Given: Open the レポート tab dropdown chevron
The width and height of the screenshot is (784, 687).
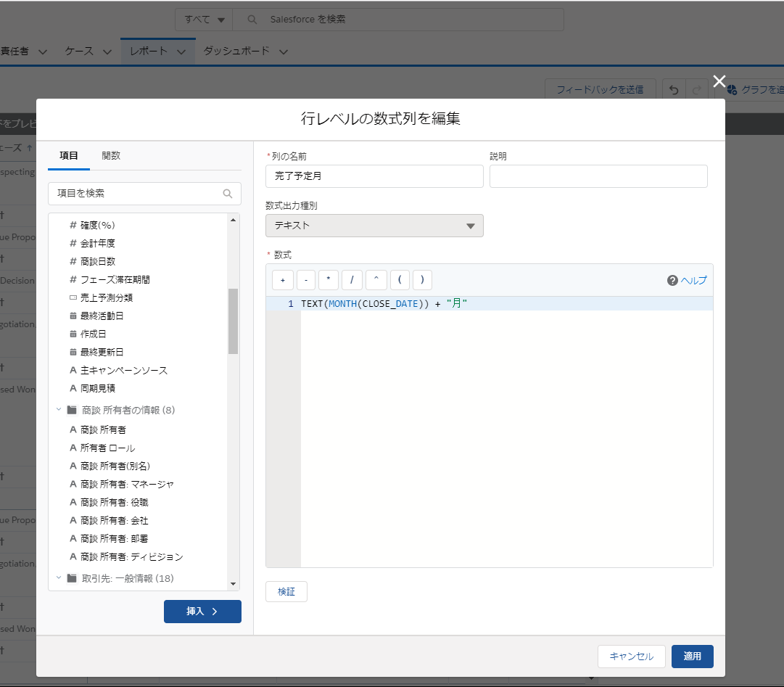Looking at the screenshot, I should click(181, 52).
